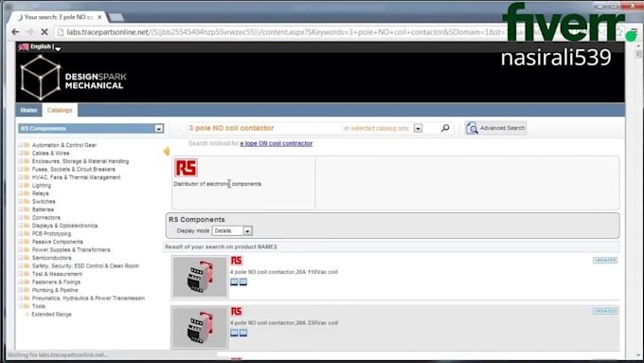This screenshot has width=644, height=363.
Task: Open Advanced Search
Action: coord(495,128)
